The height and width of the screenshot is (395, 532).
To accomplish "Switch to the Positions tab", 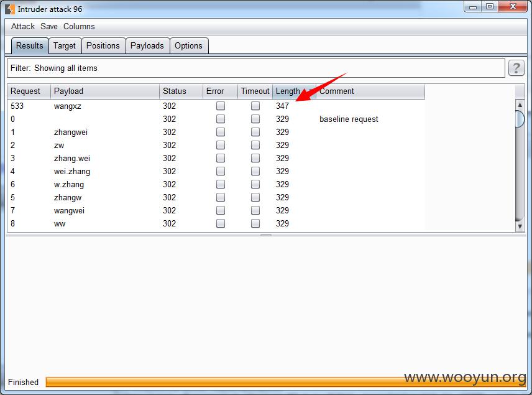I will [x=103, y=45].
